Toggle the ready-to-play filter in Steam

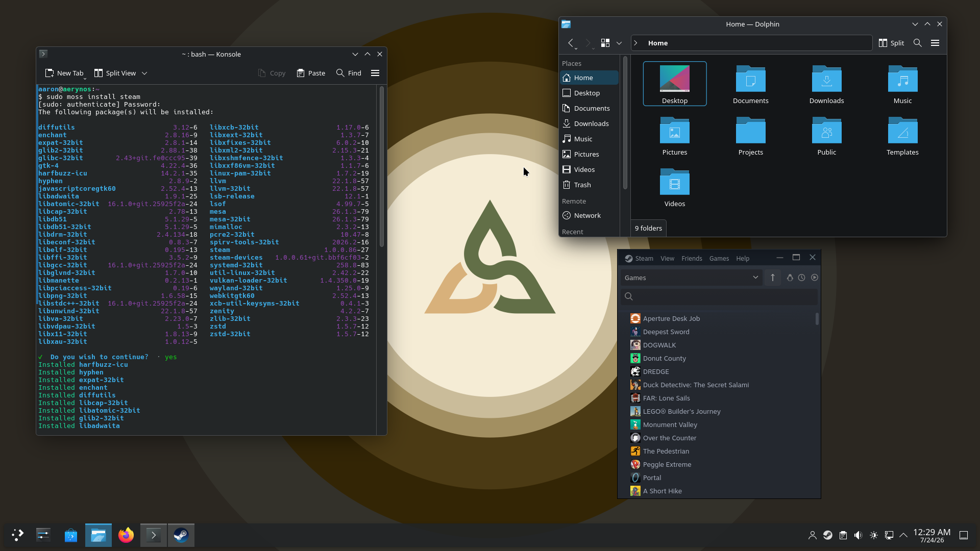tap(815, 278)
